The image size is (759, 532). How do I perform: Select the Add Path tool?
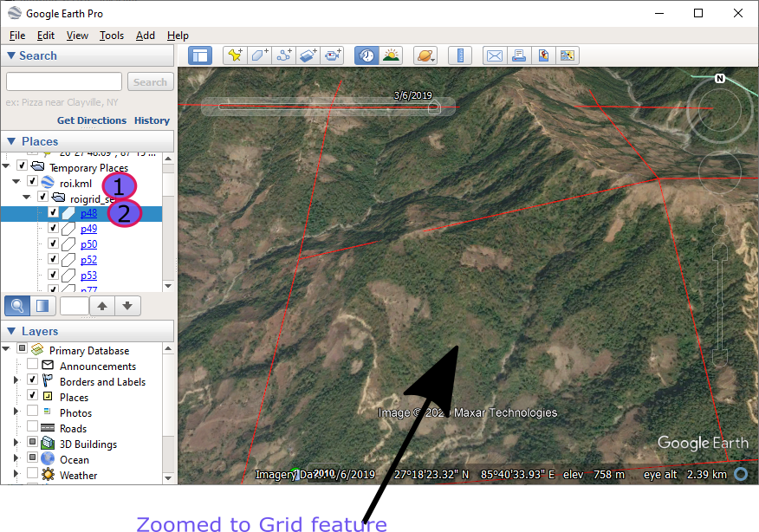(284, 55)
